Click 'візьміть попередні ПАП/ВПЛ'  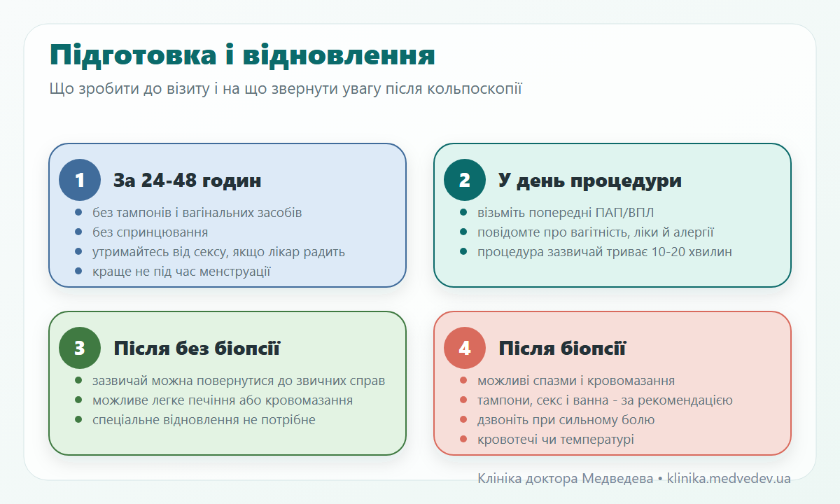(566, 213)
